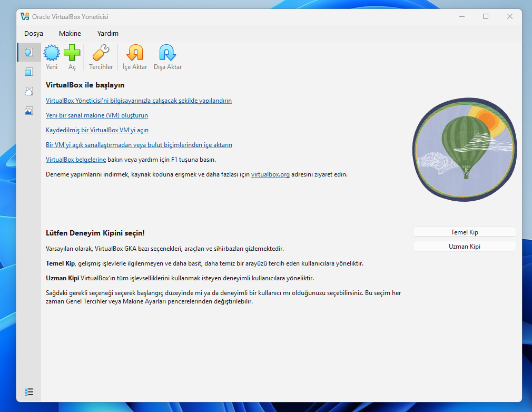This screenshot has height=412, width=532.
Task: Toggle the list menu icon at sidebar bottom
Action: pos(29,392)
